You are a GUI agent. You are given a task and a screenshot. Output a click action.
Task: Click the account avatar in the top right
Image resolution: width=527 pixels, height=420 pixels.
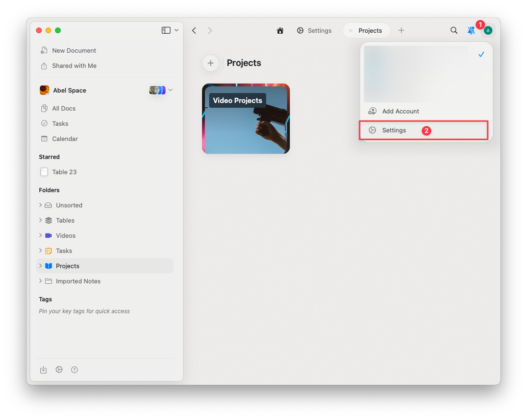(x=488, y=30)
